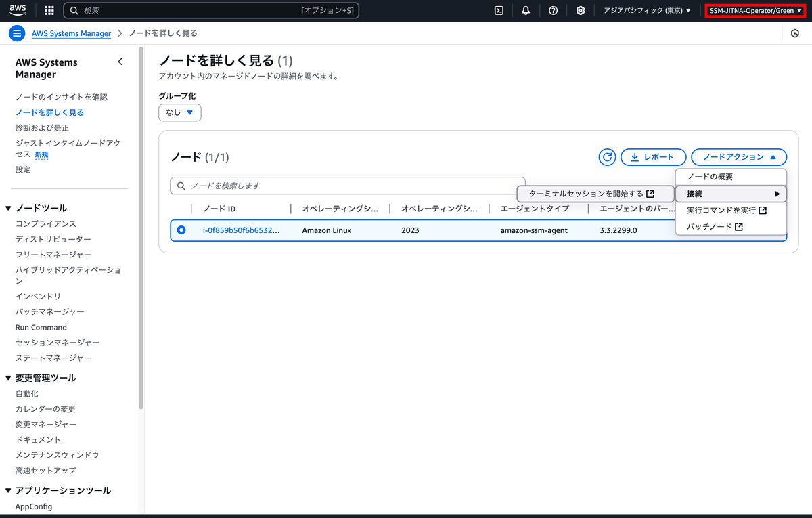812x518 pixels.
Task: Open the 接続 submenu item
Action: coord(731,194)
